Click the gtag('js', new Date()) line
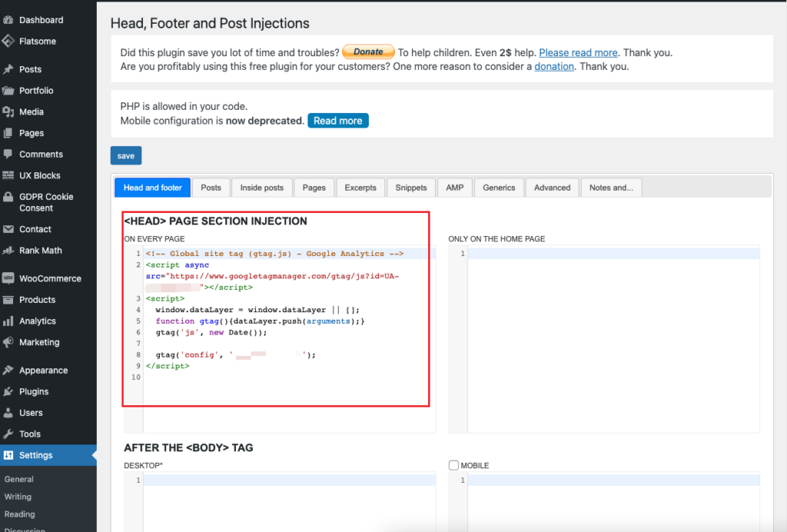This screenshot has width=787, height=532. (x=211, y=332)
